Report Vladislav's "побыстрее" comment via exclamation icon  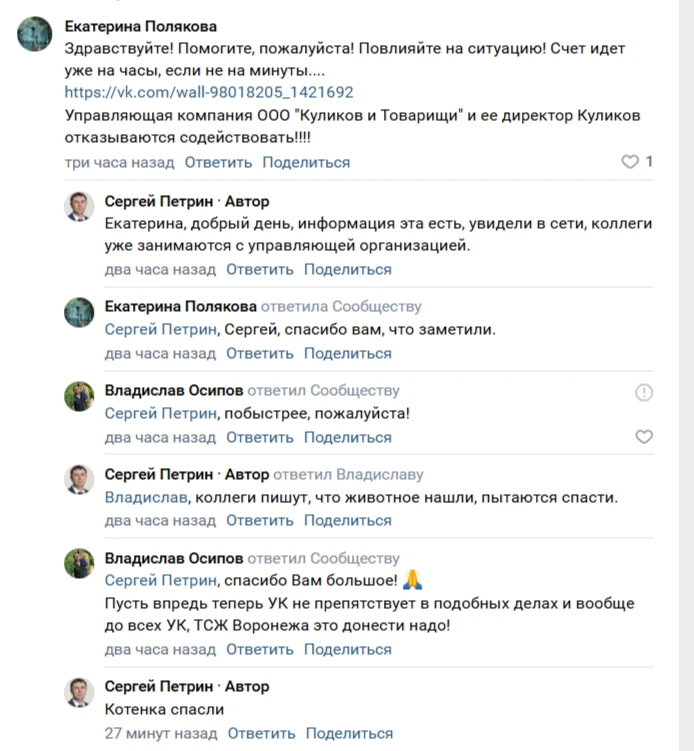click(644, 393)
